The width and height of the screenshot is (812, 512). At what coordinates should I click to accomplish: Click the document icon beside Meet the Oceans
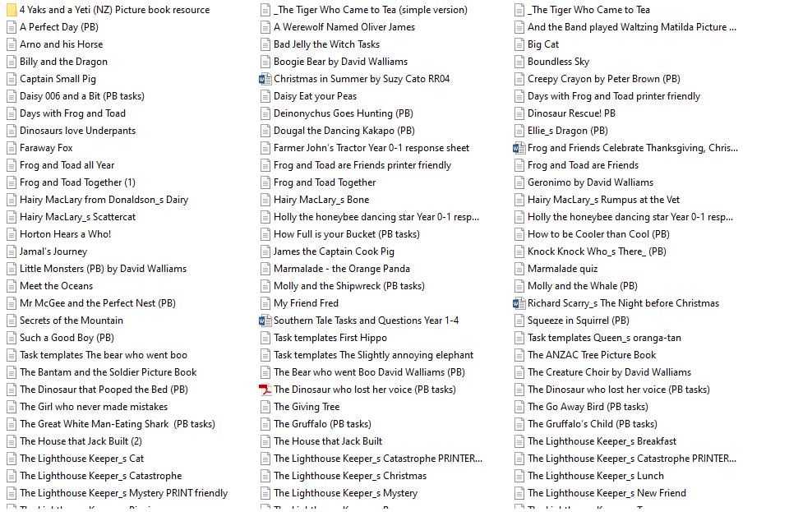pos(12,286)
